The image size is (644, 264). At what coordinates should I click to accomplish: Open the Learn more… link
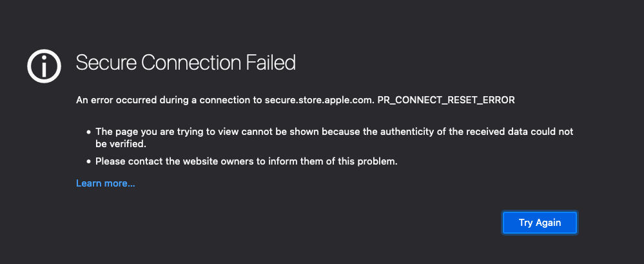click(x=106, y=183)
